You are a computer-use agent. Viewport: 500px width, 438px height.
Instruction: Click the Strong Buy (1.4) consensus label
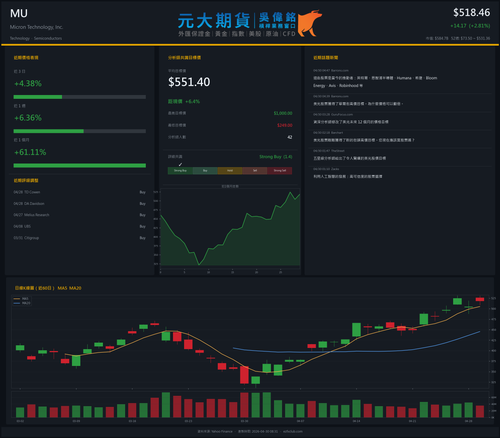coord(276,157)
